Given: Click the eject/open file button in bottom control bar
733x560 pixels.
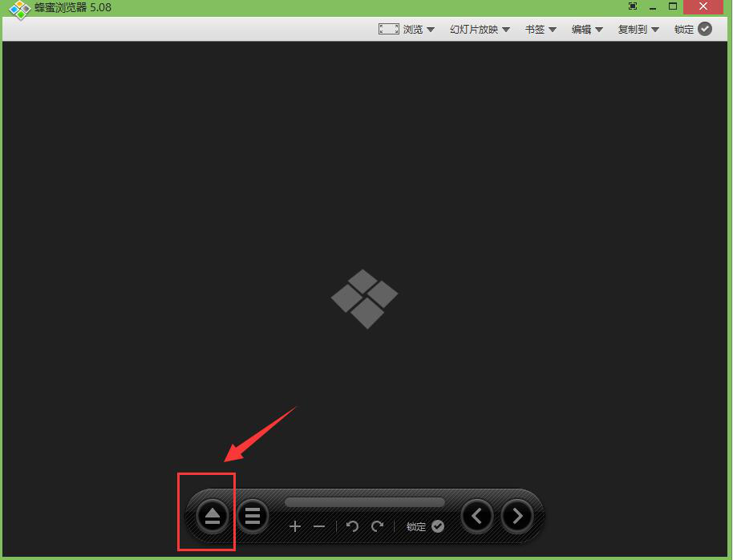Looking at the screenshot, I should click(213, 516).
